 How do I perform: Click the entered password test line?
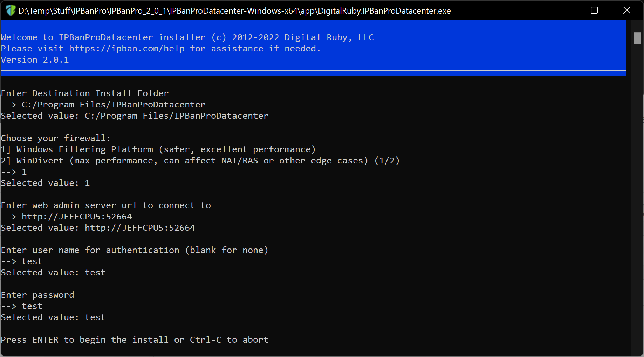(x=22, y=306)
